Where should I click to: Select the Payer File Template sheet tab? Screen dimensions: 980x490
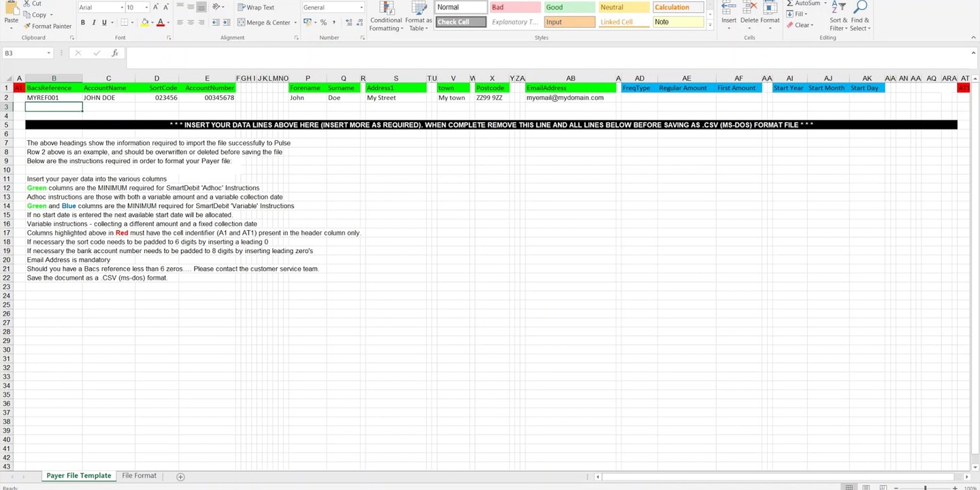click(x=78, y=476)
